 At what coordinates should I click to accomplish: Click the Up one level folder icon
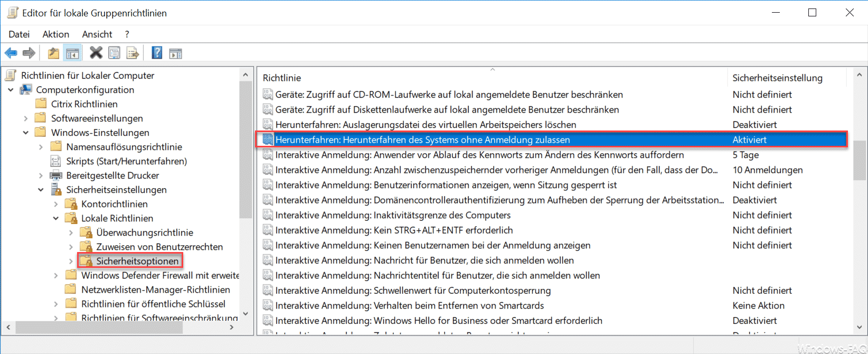tap(53, 53)
